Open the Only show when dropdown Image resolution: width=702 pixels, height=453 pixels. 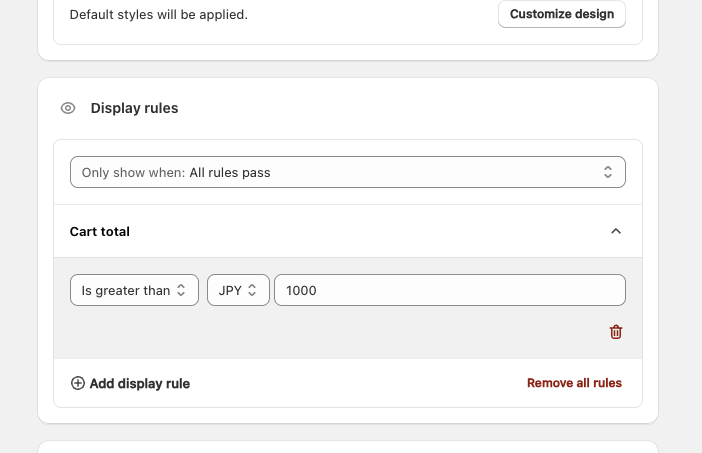coord(347,172)
